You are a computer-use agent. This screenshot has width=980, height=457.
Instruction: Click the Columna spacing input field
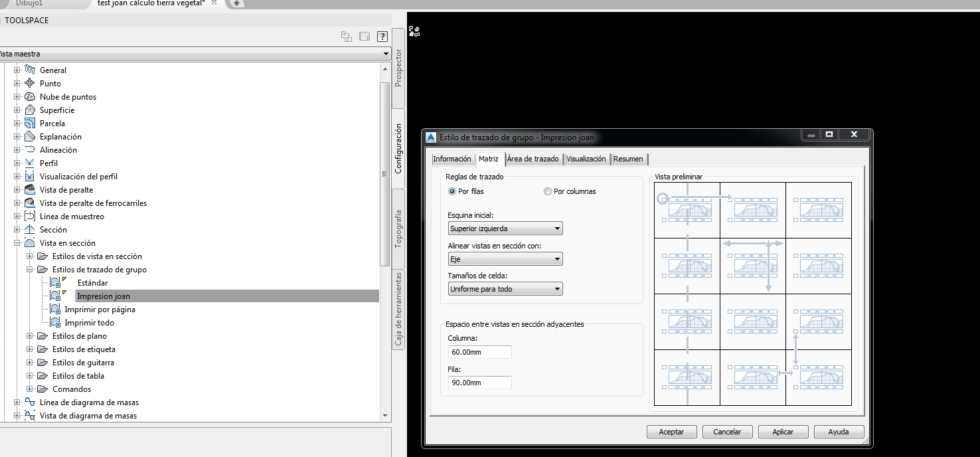click(x=479, y=352)
